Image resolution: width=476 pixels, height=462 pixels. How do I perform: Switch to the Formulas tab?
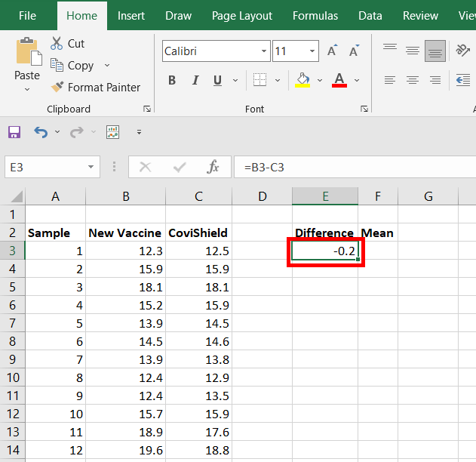pos(315,15)
